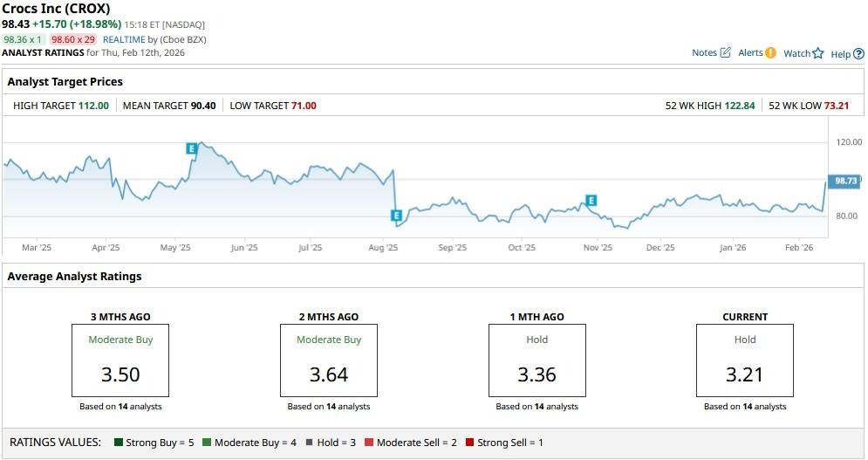Click the Moderate Buy green swatch

[x=207, y=443]
